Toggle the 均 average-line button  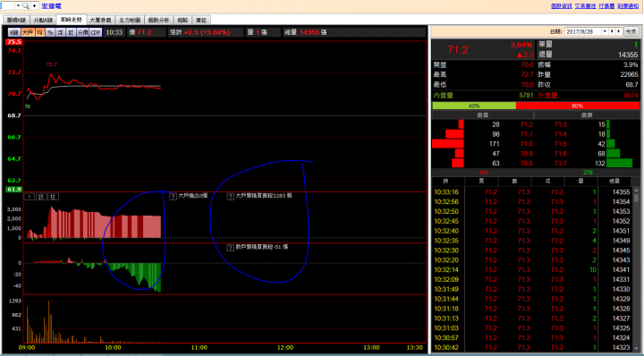(x=40, y=32)
